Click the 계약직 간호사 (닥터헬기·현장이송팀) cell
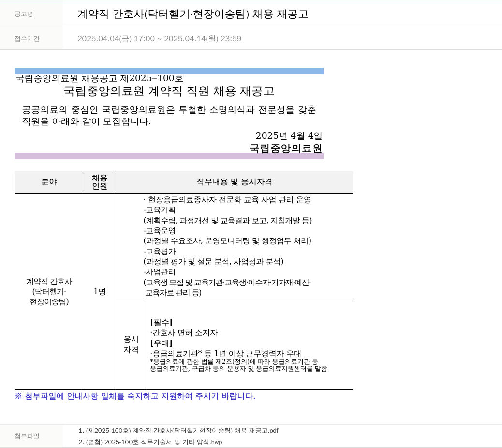This screenshot has height=448, width=502. pyautogui.click(x=49, y=291)
